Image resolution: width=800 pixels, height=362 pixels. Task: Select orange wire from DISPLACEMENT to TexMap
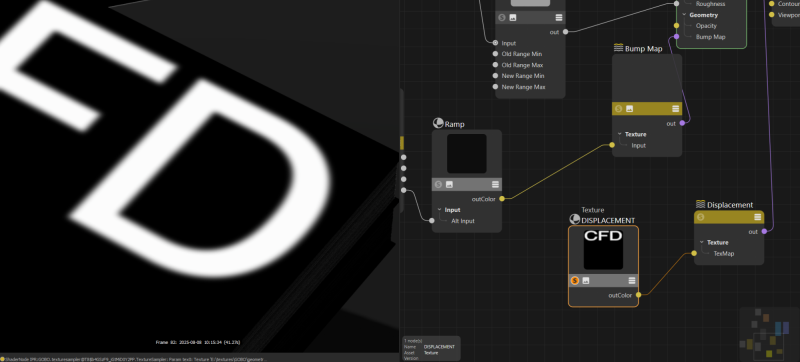[666, 274]
